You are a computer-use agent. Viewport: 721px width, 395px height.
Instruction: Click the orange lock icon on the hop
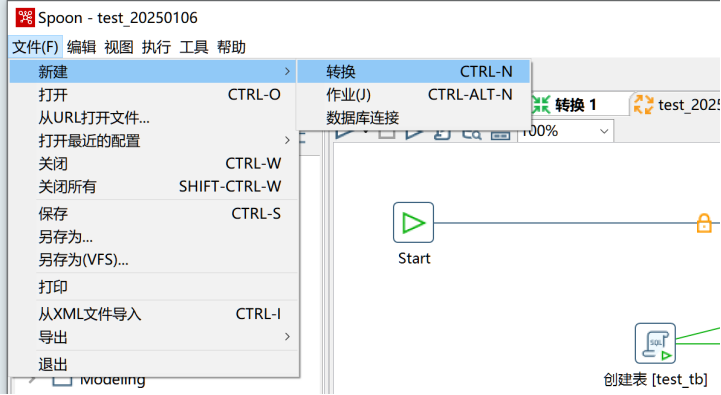click(704, 223)
